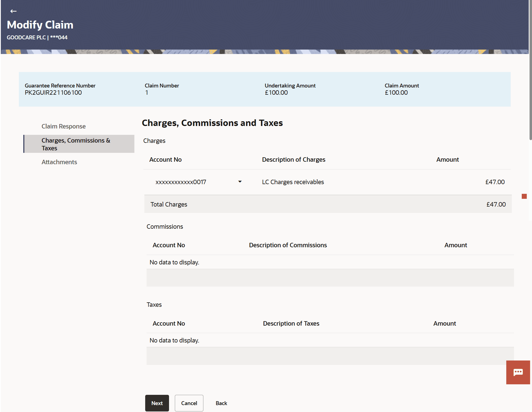Expand the charges account number dropdown arrow
The height and width of the screenshot is (412, 532).
240,182
